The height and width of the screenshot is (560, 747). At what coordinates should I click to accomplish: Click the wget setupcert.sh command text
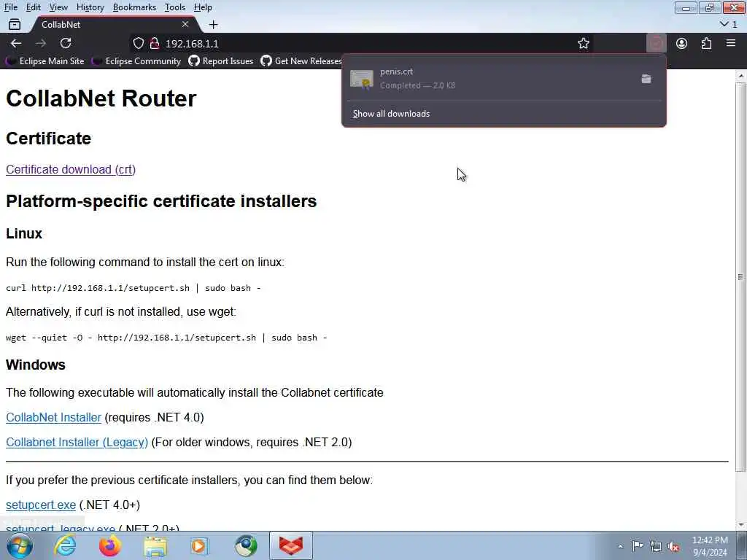point(167,338)
